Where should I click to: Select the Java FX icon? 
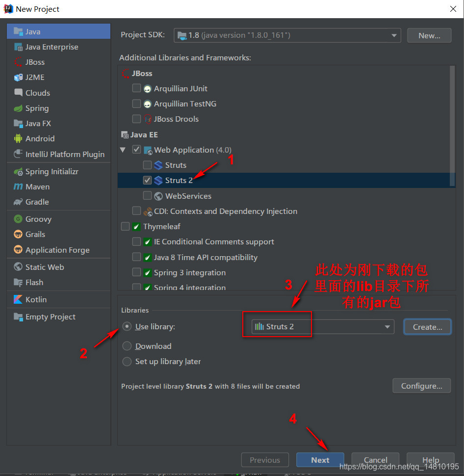[x=18, y=123]
